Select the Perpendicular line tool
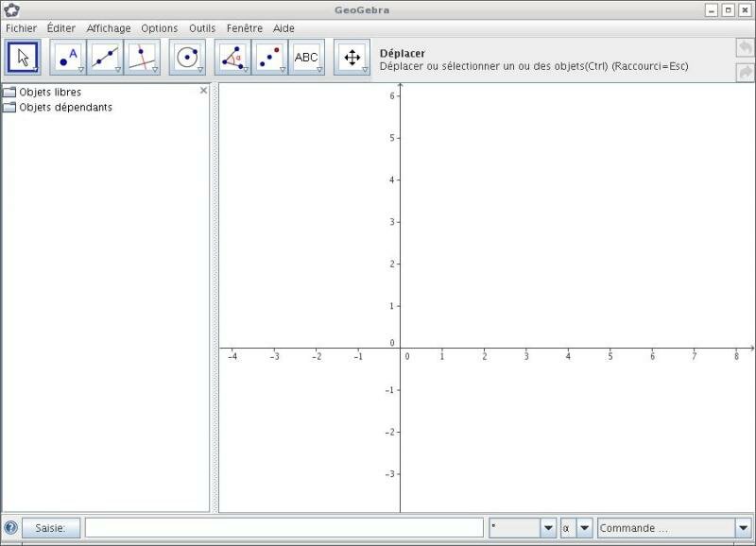This screenshot has height=546, width=756. coord(143,58)
